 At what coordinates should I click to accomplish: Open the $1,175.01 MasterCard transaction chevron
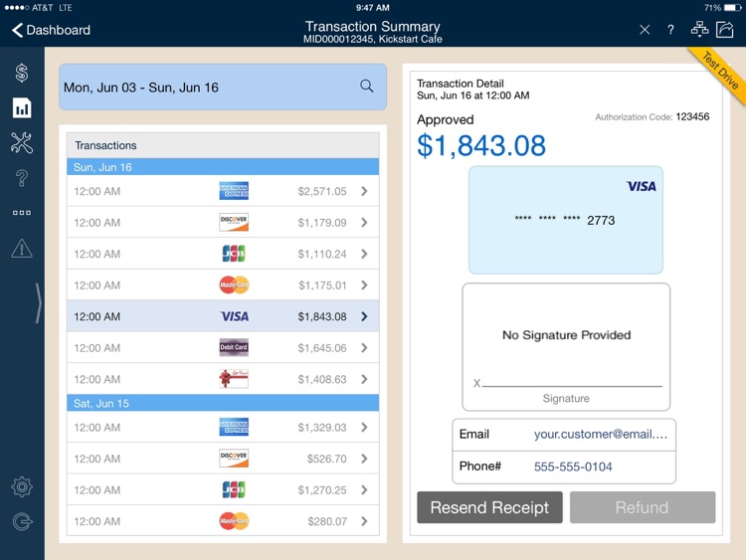[x=364, y=285]
